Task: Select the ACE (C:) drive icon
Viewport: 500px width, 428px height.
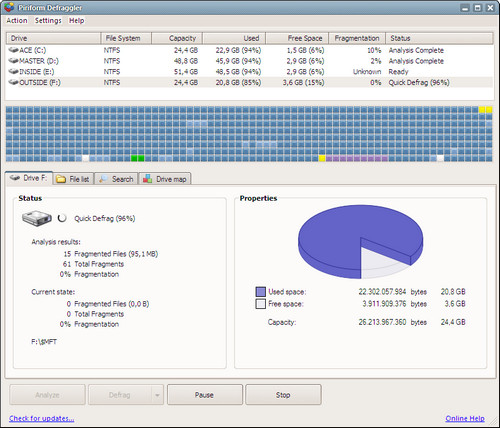Action: 14,50
